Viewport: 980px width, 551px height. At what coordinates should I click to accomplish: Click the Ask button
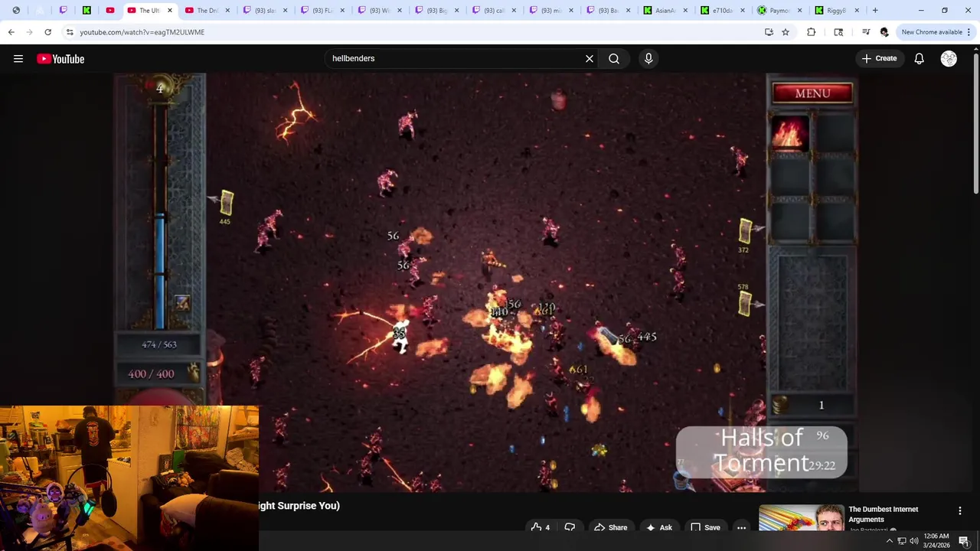659,527
